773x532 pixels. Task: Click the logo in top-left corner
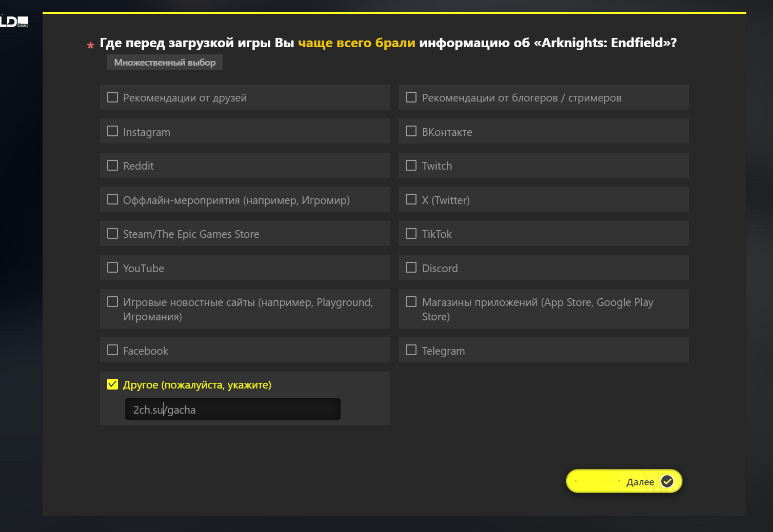(14, 22)
